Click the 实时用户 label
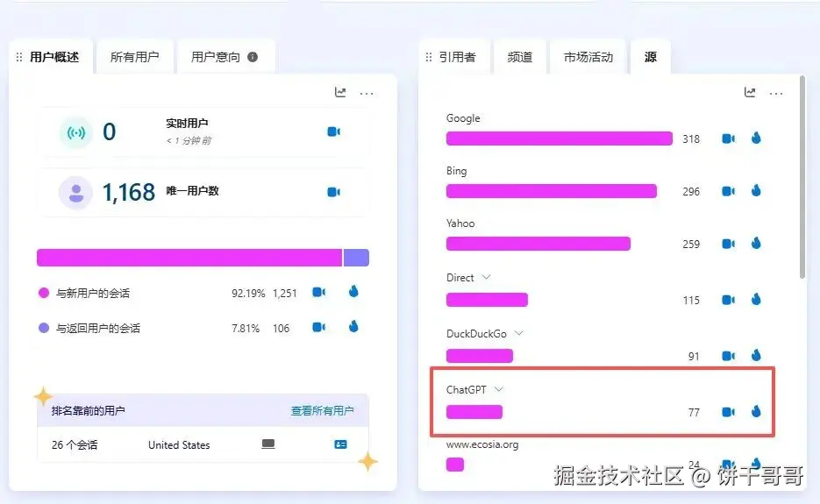Viewport: 820px width, 504px height. coord(187,124)
